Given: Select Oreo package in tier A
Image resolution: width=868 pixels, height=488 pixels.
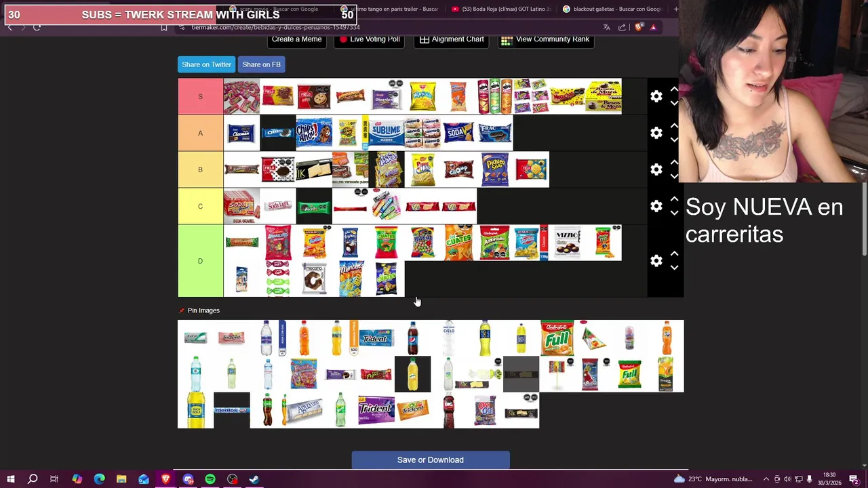Looking at the screenshot, I should coord(278,133).
